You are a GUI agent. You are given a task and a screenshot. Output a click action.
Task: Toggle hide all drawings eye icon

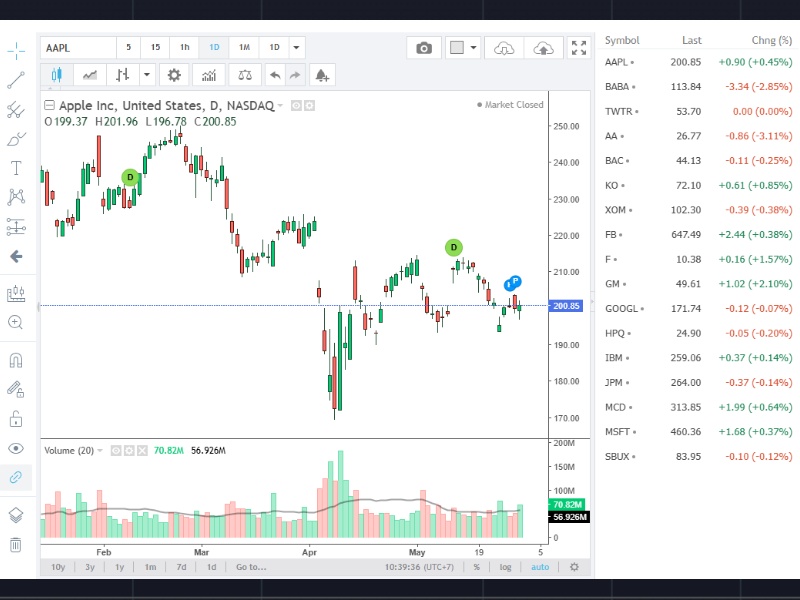(x=16, y=448)
